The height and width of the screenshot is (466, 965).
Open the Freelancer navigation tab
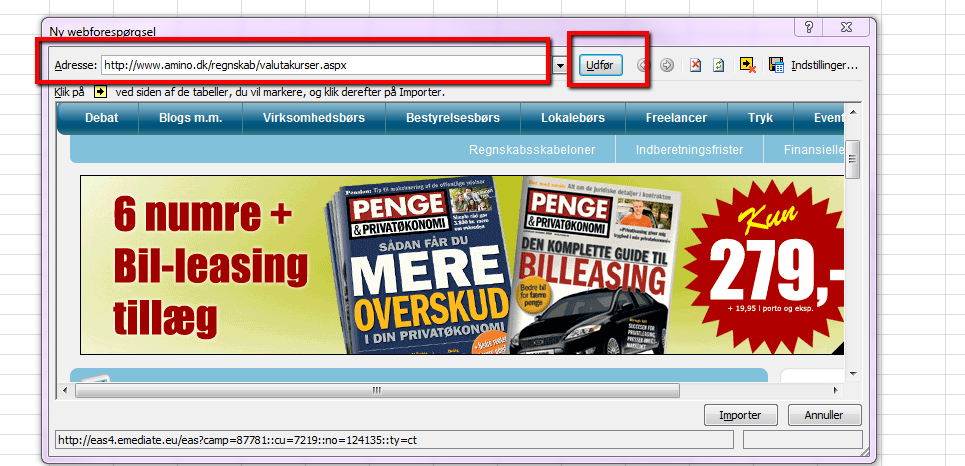(x=676, y=118)
